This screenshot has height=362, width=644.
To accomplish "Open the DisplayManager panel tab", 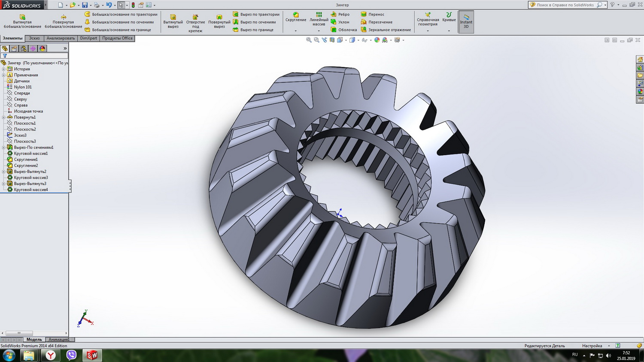I will coord(42,48).
